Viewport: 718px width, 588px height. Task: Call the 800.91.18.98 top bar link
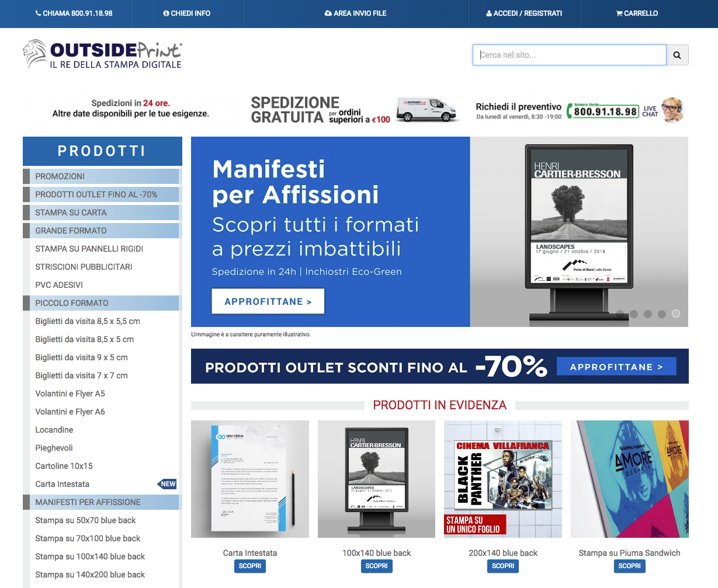point(74,13)
